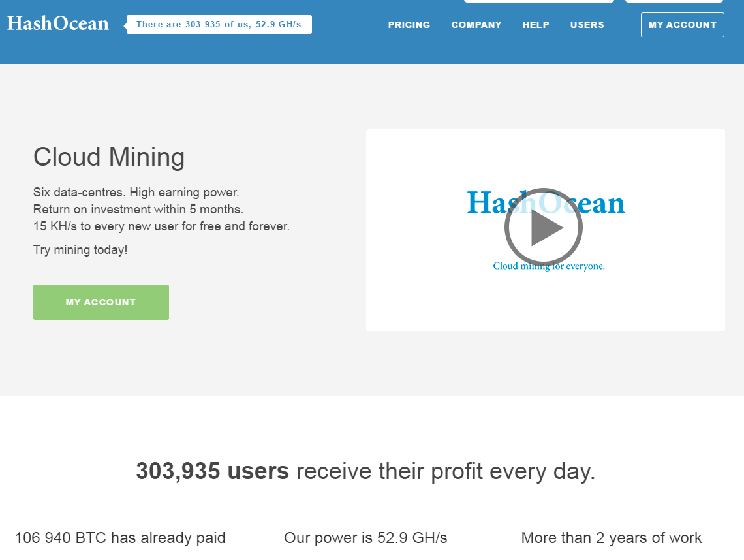Click 'More than 2 years of work' stat
The height and width of the screenshot is (560, 744).
point(611,538)
